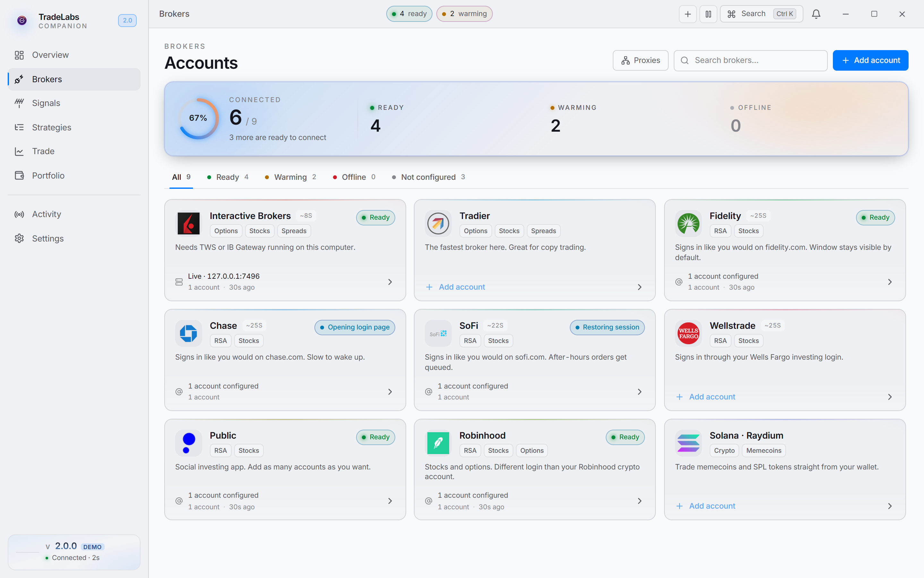The width and height of the screenshot is (924, 578).
Task: Click the Public logo icon
Action: click(x=189, y=443)
